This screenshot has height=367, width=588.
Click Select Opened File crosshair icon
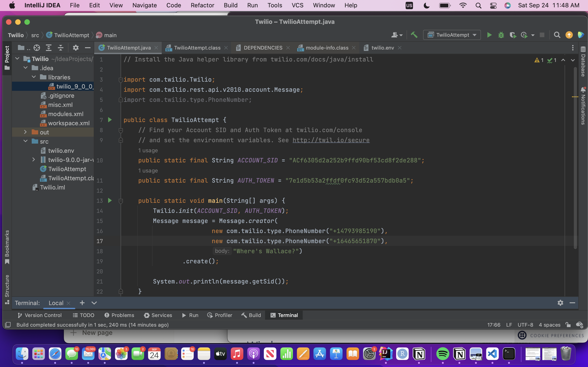tap(37, 48)
